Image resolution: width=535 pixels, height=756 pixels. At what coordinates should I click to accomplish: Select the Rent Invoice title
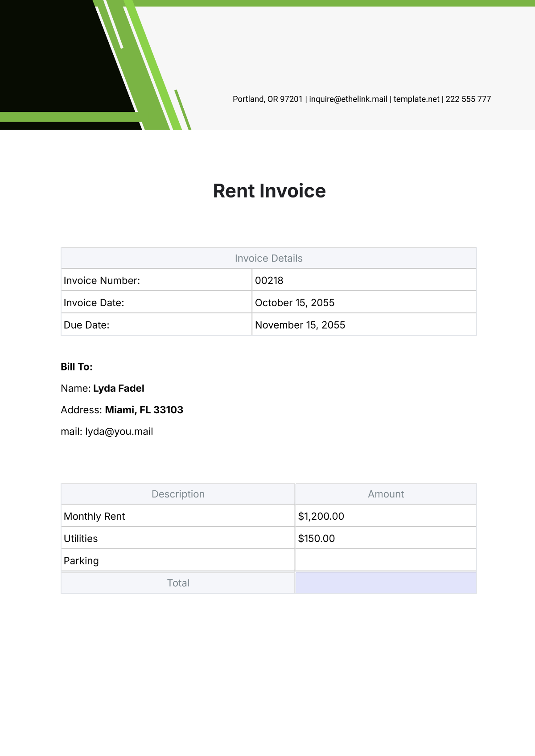point(269,191)
